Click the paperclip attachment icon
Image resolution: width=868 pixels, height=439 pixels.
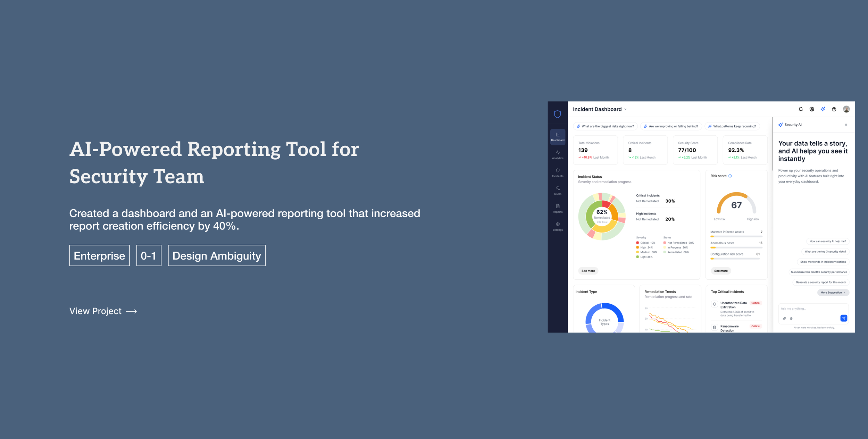[784, 318]
